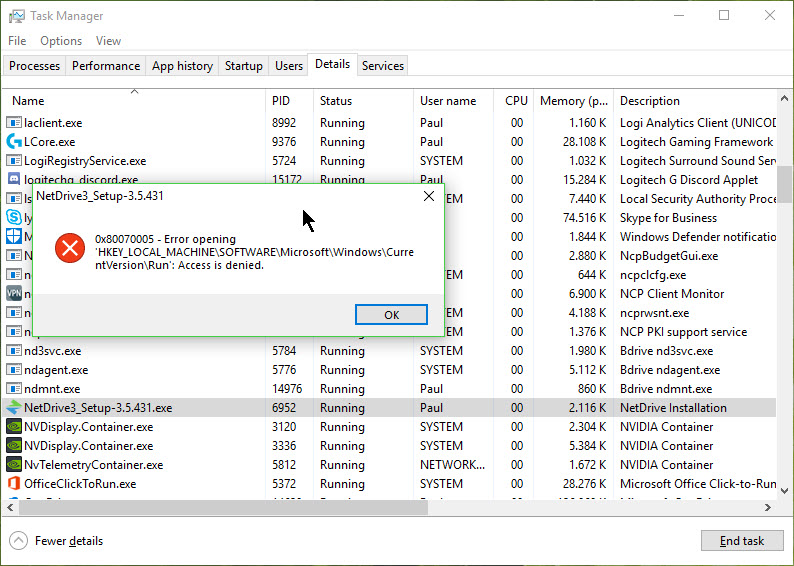794x566 pixels.
Task: Click the Windows Defender notification description
Action: [698, 236]
